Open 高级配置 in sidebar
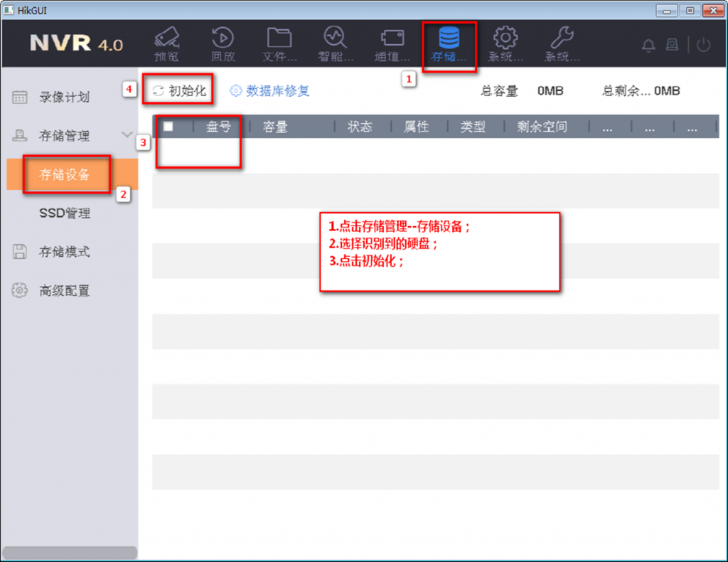The image size is (728, 562). [x=64, y=291]
